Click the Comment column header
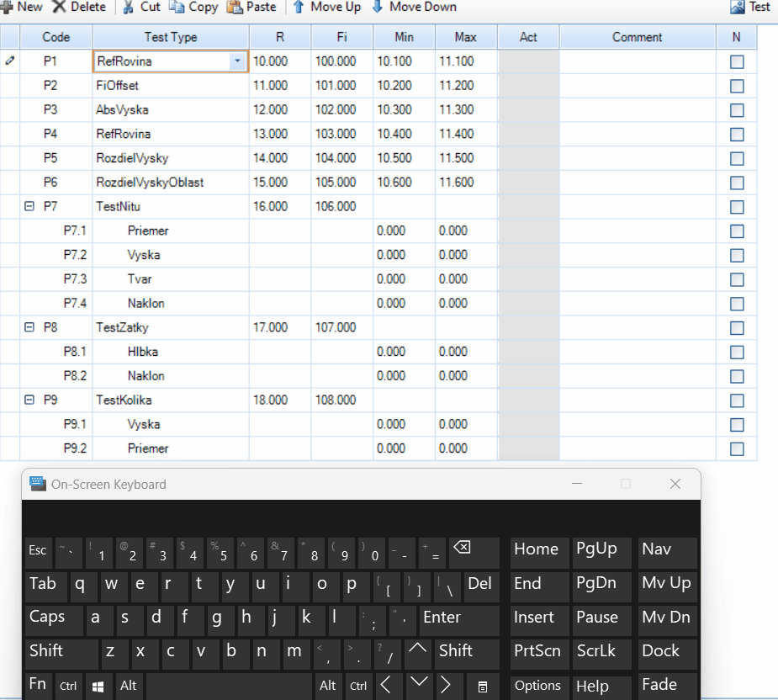This screenshot has width=778, height=700. coord(637,37)
